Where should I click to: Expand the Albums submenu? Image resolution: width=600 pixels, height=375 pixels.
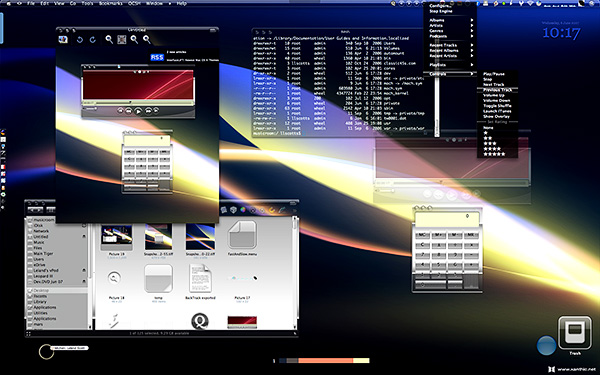click(x=450, y=20)
